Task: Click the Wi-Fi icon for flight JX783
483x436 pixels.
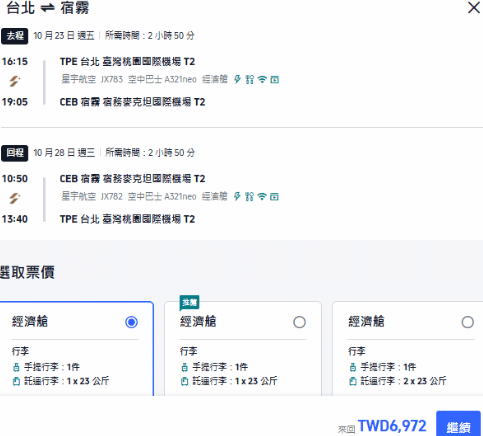Action: pyautogui.click(x=262, y=79)
